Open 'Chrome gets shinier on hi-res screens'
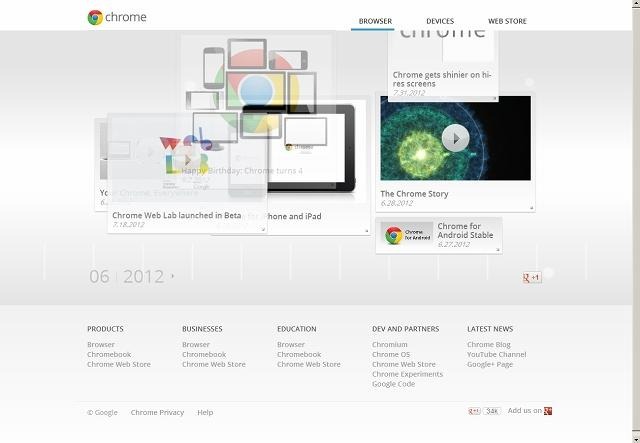The image size is (640, 443). coord(442,79)
